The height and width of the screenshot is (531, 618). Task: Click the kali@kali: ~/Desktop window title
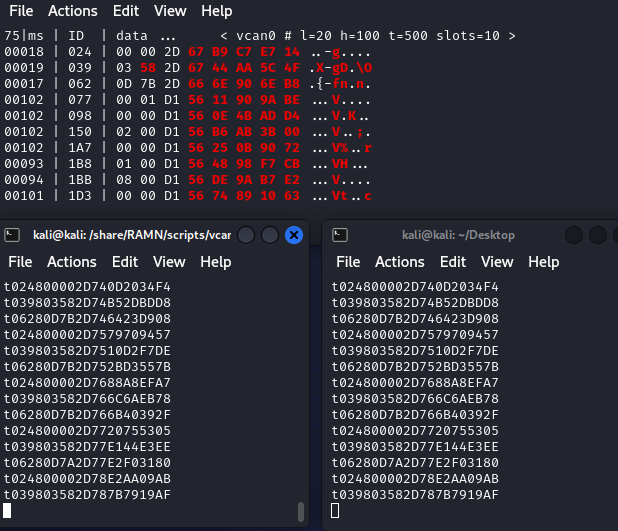point(458,235)
